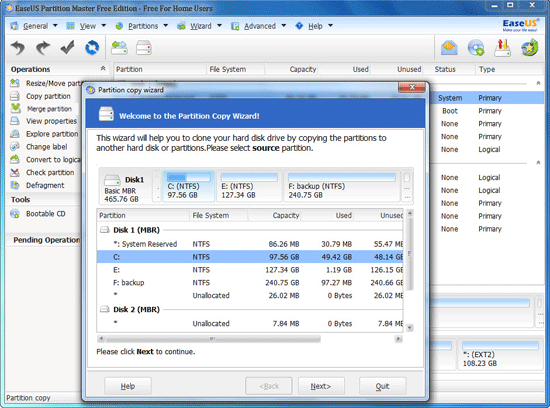Choose Merge partition in Operations
This screenshot has height=408, width=550.
(41, 109)
